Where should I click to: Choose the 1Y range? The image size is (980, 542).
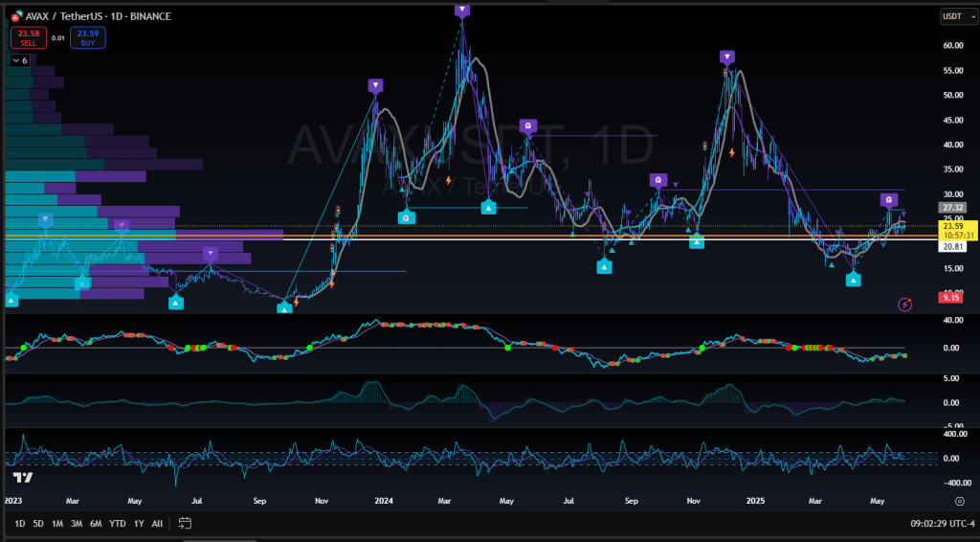pyautogui.click(x=139, y=523)
